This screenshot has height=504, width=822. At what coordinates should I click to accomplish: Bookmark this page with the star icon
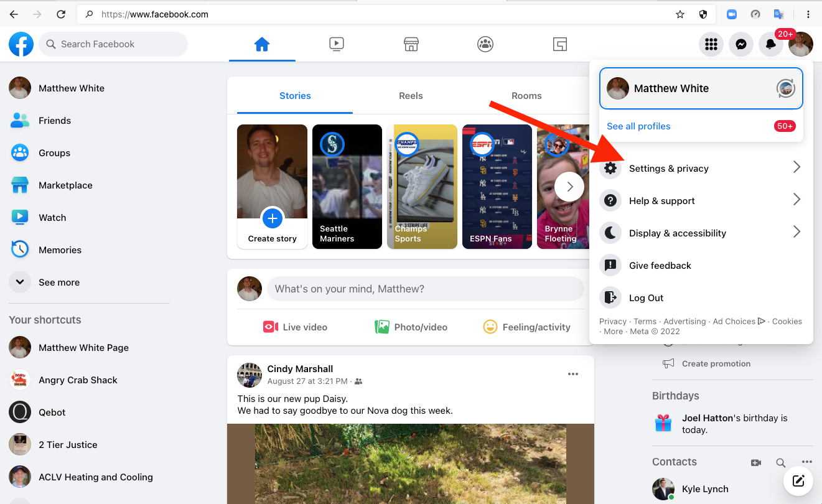tap(680, 14)
